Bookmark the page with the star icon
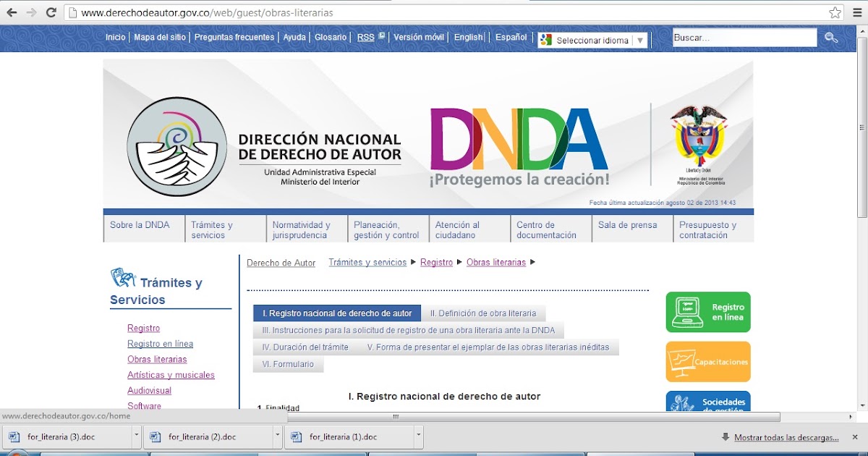This screenshot has width=868, height=456. 835,12
